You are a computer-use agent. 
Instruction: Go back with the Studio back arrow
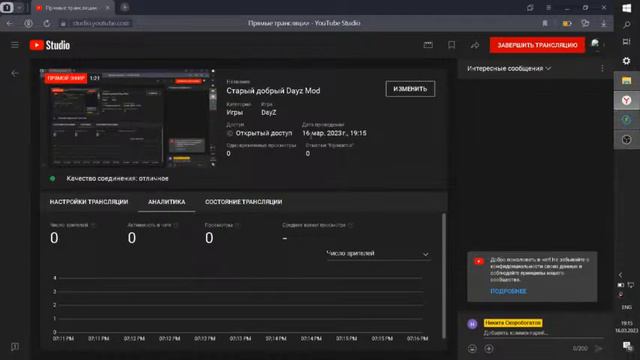click(15, 73)
